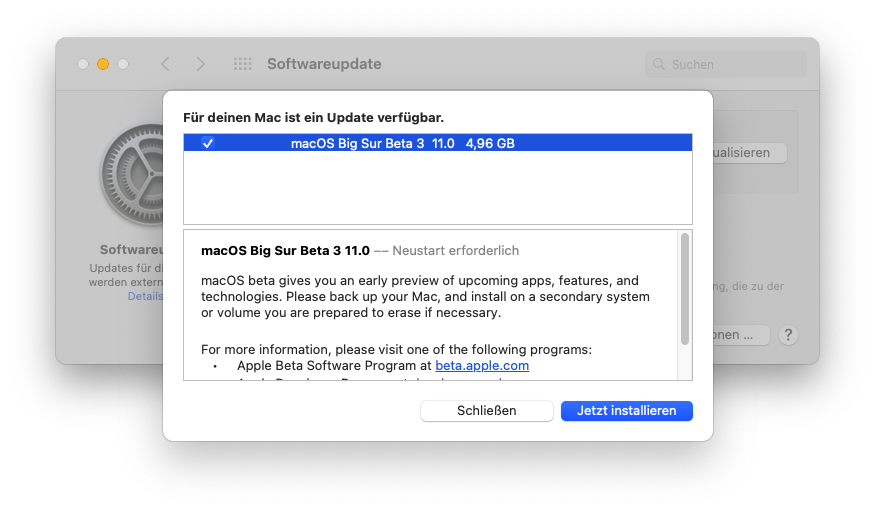Open the partially hidden options button
This screenshot has width=875, height=515.
741,335
